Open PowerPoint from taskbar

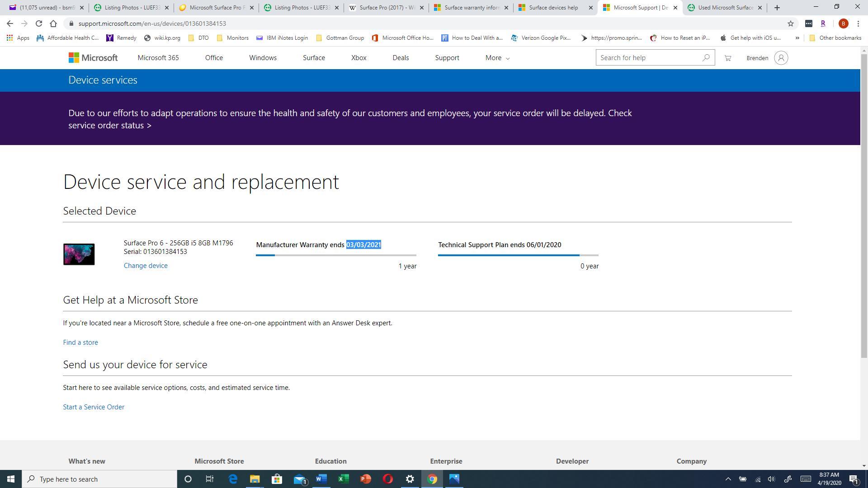pyautogui.click(x=366, y=479)
